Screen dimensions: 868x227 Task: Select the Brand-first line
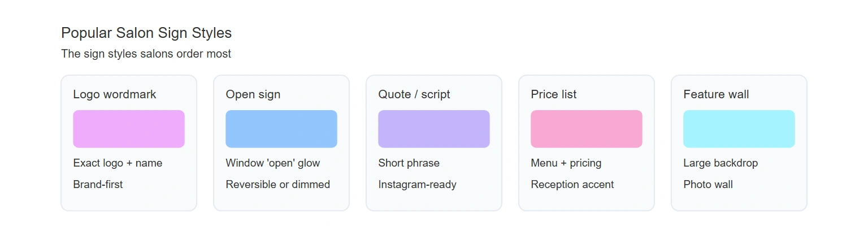[98, 185]
